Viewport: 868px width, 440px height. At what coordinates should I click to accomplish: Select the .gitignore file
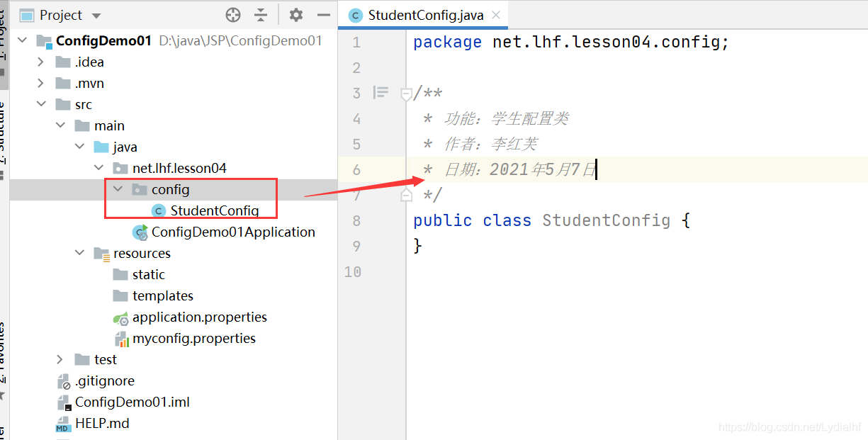(104, 381)
